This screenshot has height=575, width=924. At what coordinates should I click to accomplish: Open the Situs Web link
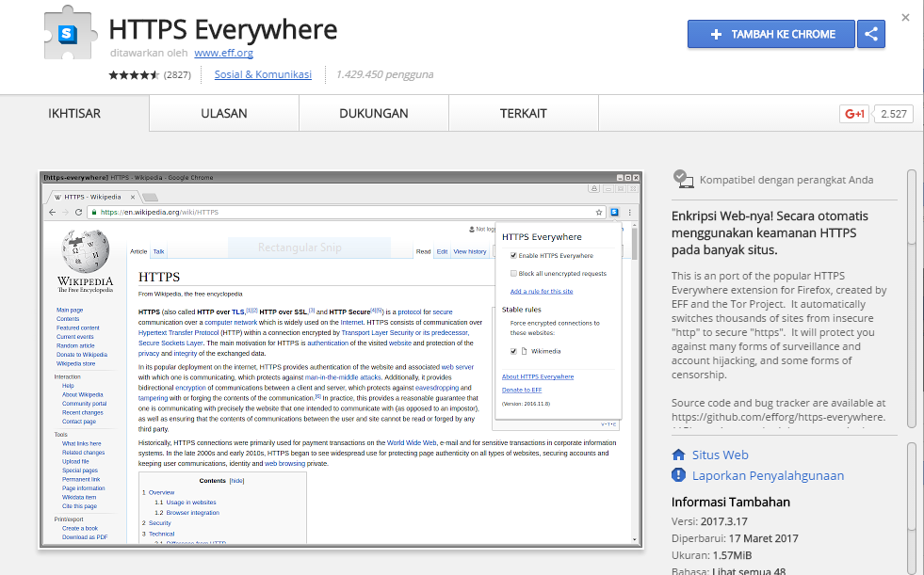click(720, 455)
